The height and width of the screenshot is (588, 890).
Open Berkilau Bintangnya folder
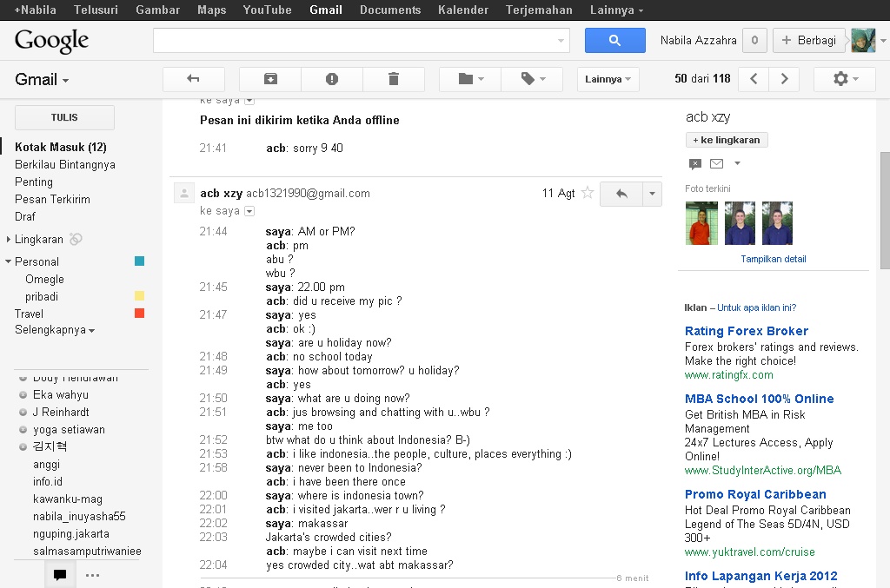[64, 164]
